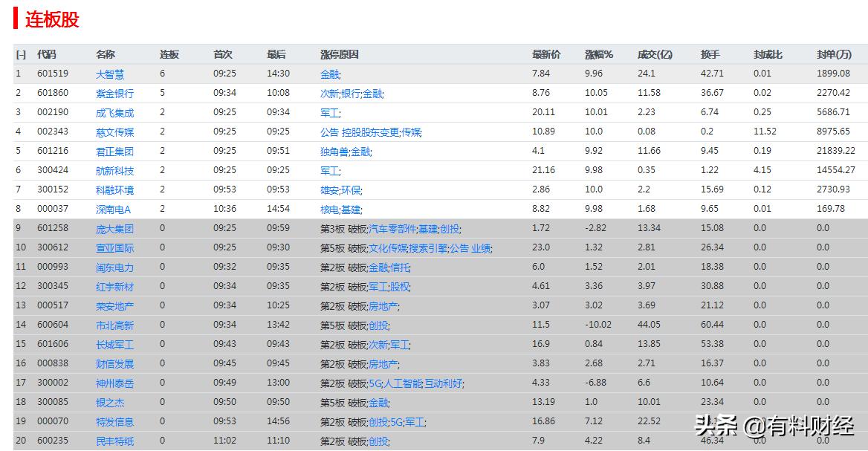The width and height of the screenshot is (868, 451).
Task: Click 创投 tag in 市北高新 row
Action: 379,325
